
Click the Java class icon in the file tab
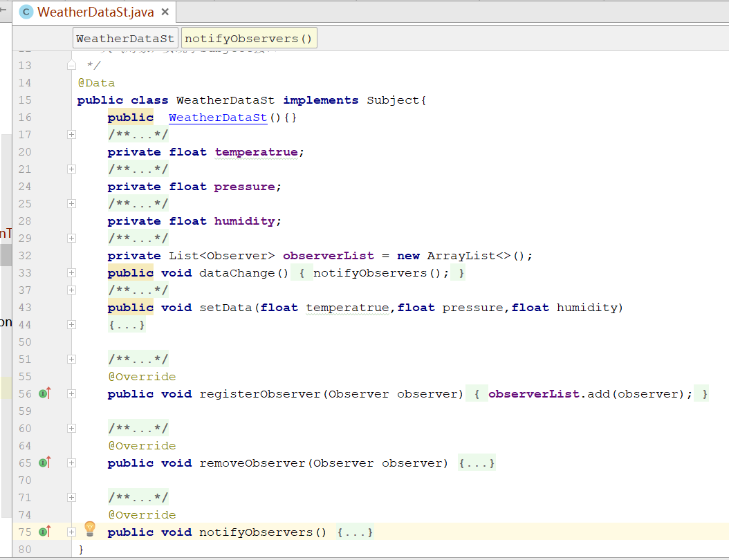27,12
